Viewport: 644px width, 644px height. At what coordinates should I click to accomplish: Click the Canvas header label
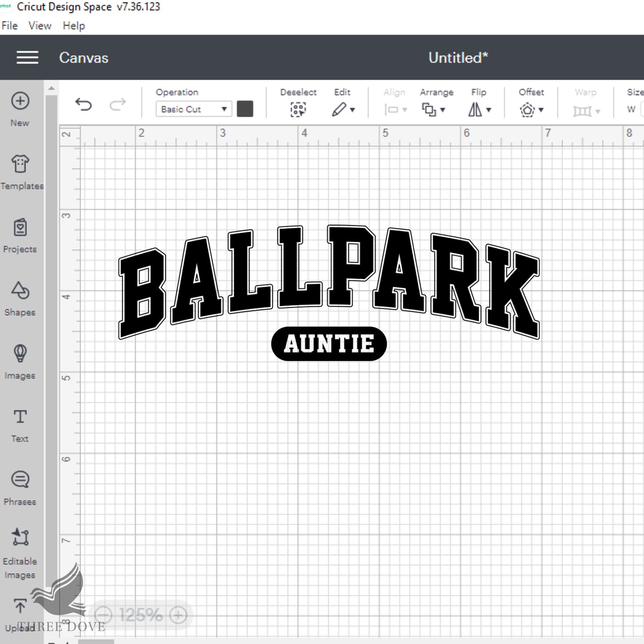point(84,58)
